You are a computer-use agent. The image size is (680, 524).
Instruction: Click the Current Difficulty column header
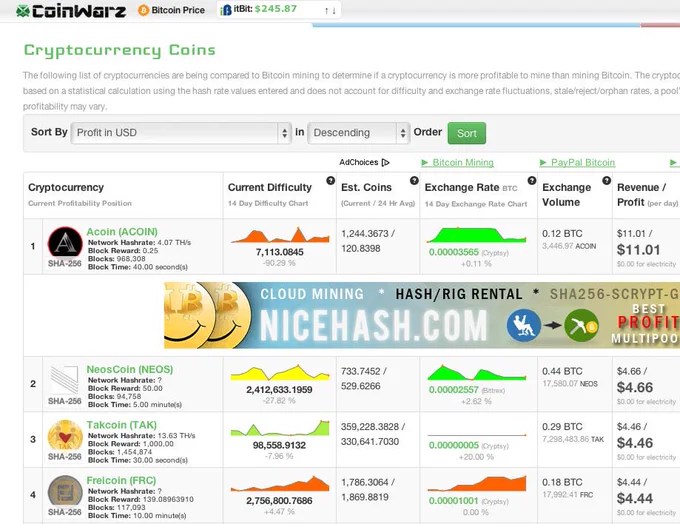click(x=270, y=187)
